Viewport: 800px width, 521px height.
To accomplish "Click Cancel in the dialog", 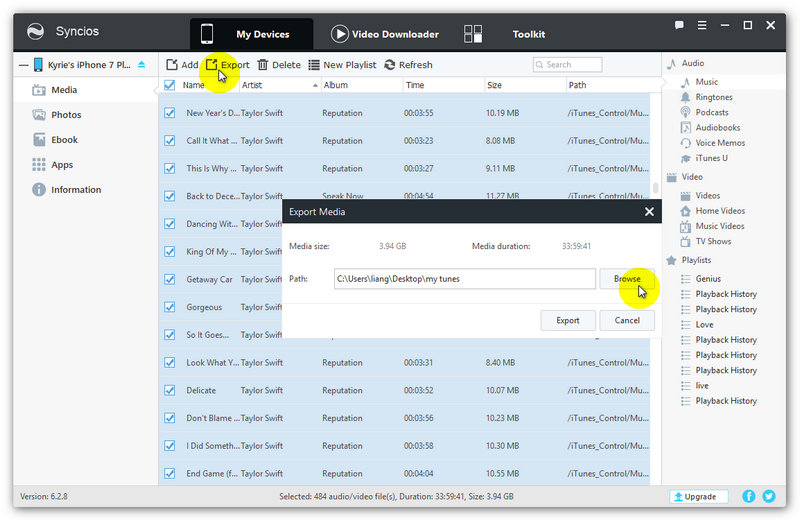I will click(627, 320).
